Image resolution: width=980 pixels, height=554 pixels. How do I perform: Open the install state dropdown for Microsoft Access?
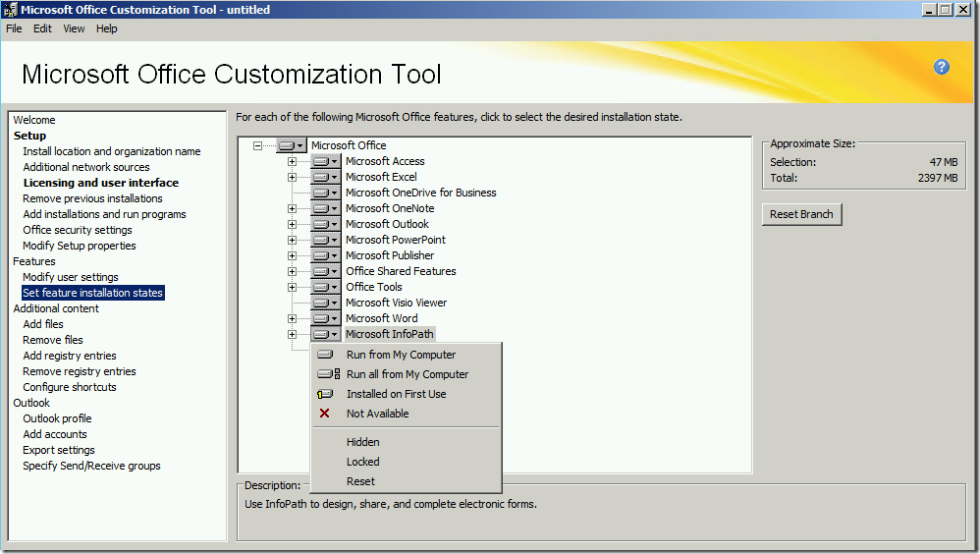(326, 161)
